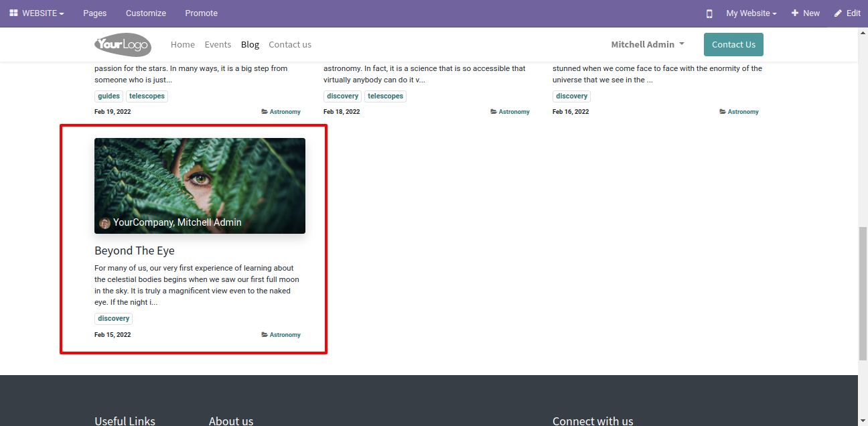Image resolution: width=868 pixels, height=426 pixels.
Task: Open the Beyond The Eye post title
Action: coord(135,251)
